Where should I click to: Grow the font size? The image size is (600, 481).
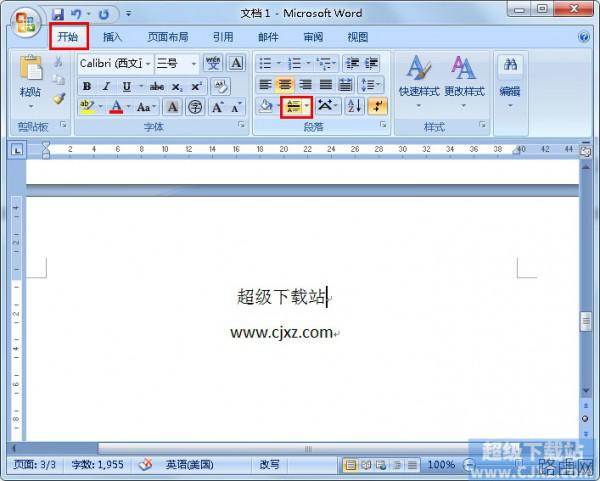point(217,107)
